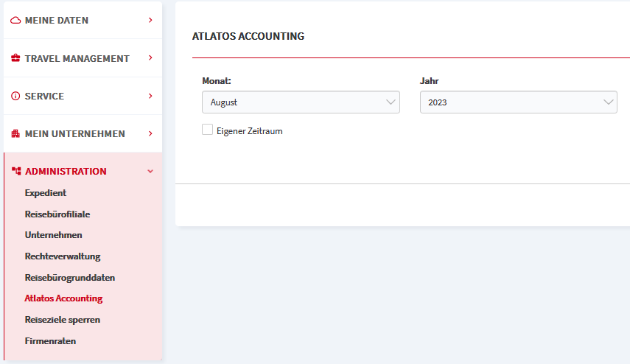Click the info icon beside Service
This screenshot has width=630, height=364.
[x=15, y=96]
